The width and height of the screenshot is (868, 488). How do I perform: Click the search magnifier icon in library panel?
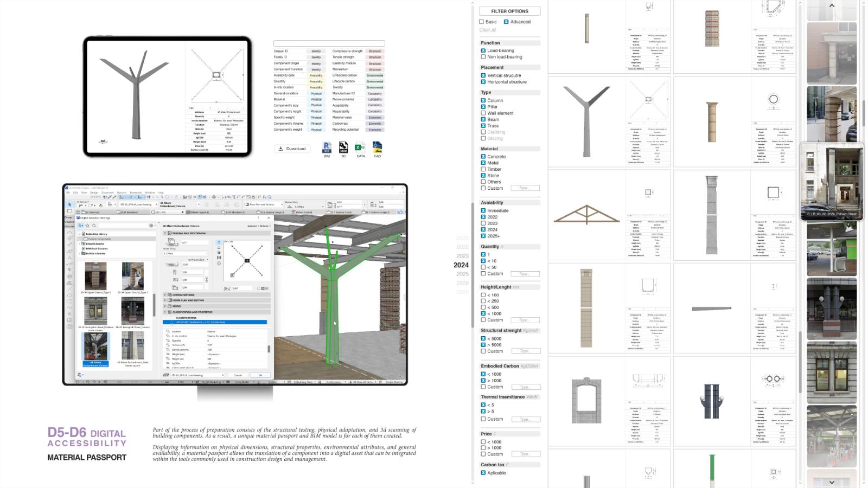[x=94, y=226]
